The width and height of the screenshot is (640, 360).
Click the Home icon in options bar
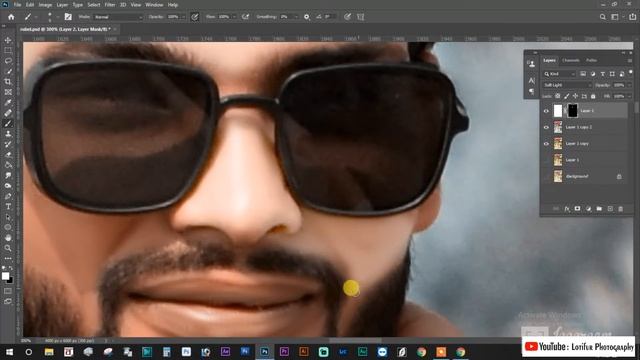pyautogui.click(x=11, y=17)
